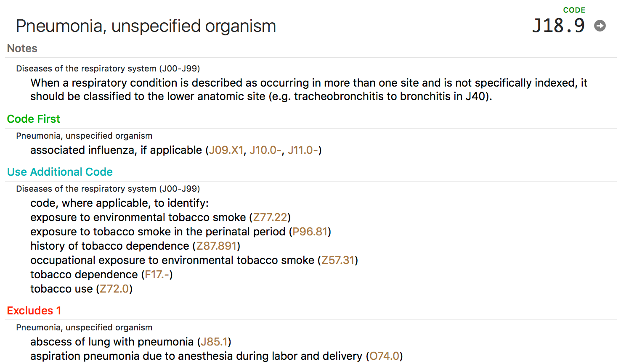
Task: Click the arrow icon next to J18.9
Action: click(600, 26)
